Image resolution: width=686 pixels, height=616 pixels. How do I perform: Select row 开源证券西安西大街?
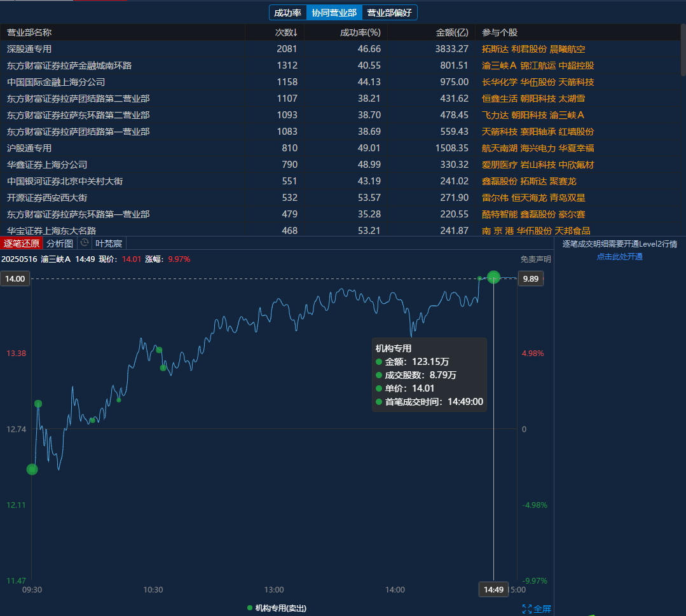click(340, 198)
